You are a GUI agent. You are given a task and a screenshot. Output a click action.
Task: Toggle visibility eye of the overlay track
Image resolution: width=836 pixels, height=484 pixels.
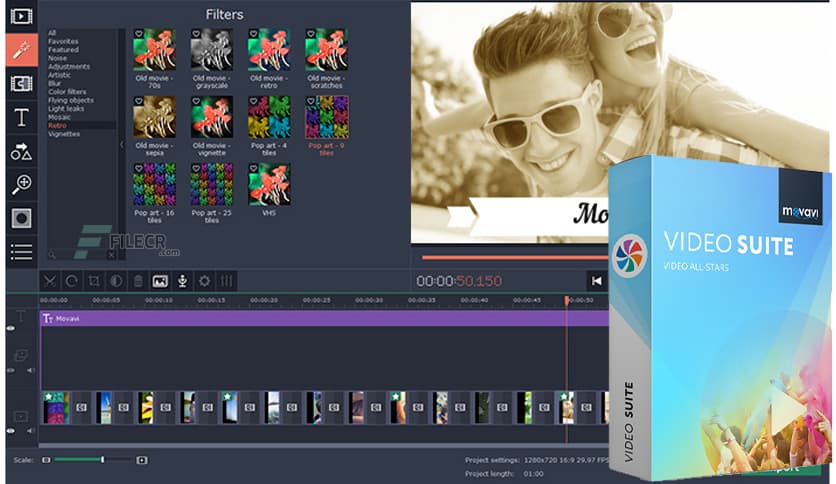click(11, 370)
